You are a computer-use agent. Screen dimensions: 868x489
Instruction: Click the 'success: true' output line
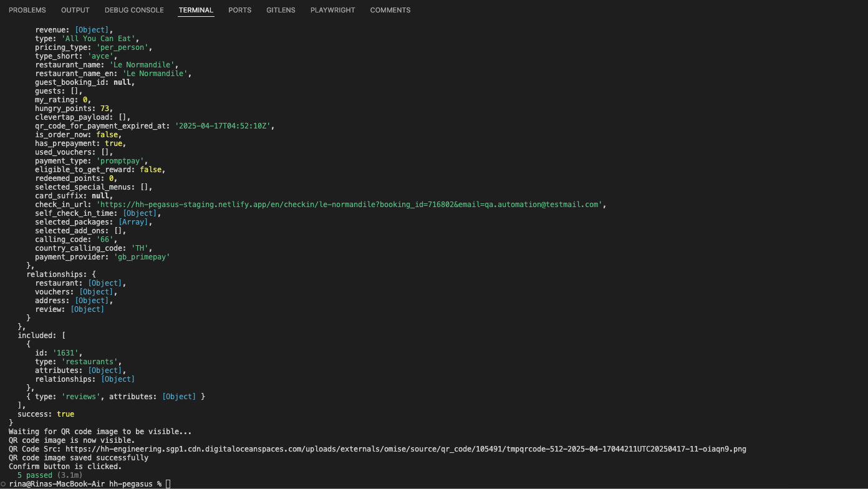point(46,414)
